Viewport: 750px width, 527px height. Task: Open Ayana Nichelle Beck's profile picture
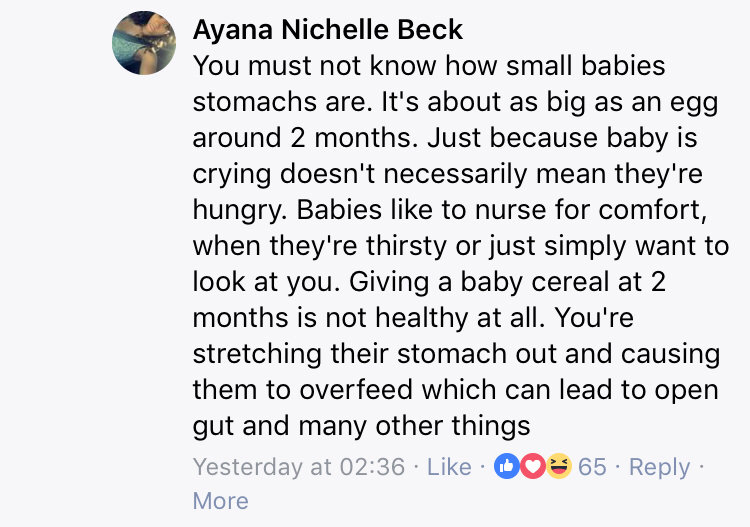pos(144,43)
